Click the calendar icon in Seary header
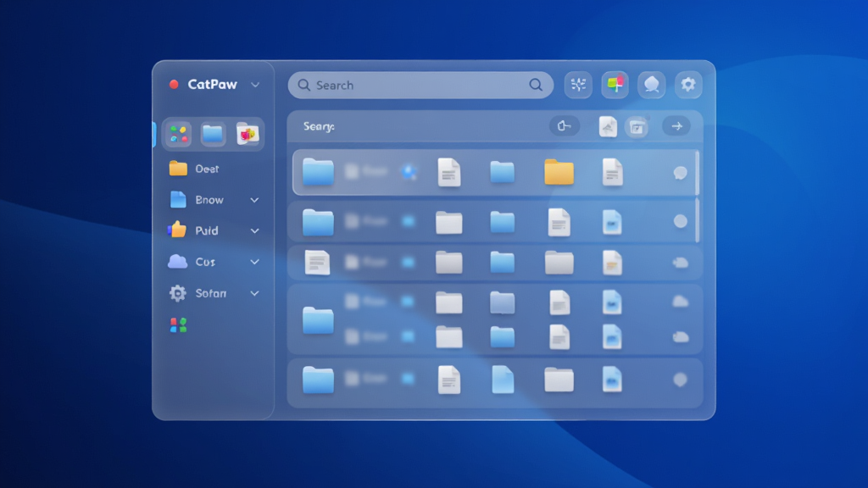This screenshot has width=868, height=488. click(637, 127)
